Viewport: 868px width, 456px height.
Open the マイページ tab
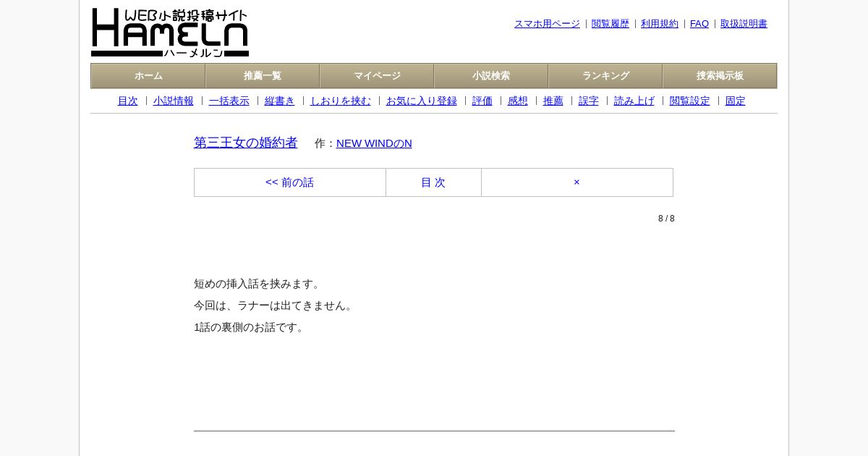[377, 76]
